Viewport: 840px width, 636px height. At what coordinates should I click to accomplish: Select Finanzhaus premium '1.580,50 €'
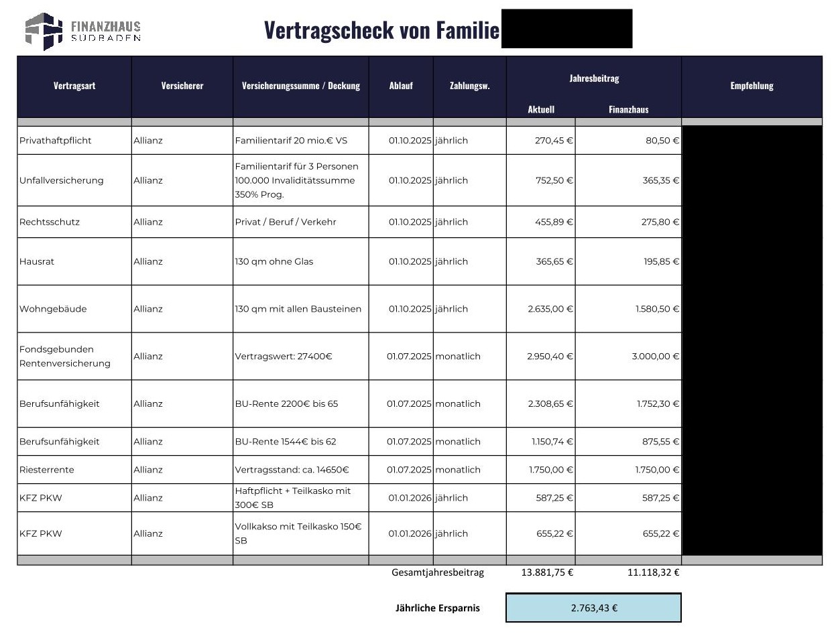(x=658, y=309)
